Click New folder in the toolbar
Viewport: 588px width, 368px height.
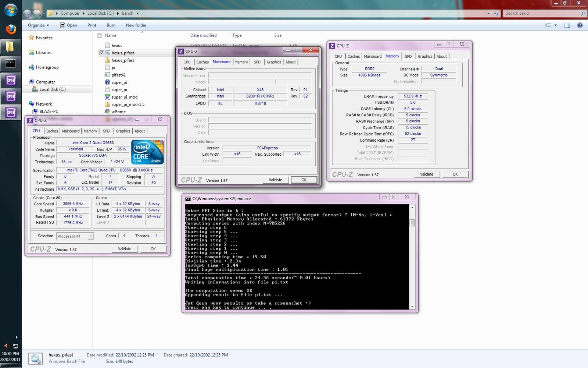click(x=136, y=25)
